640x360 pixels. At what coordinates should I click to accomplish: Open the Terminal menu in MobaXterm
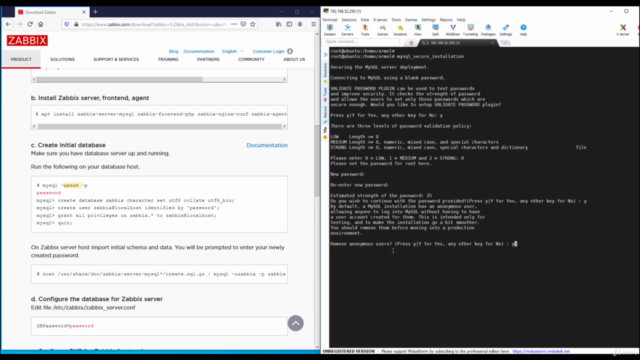point(330,20)
